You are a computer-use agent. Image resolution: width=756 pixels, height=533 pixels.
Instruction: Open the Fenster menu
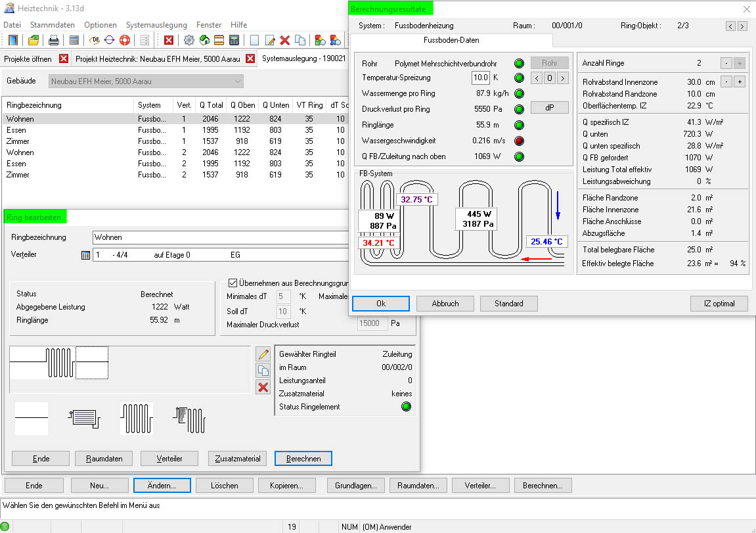(x=209, y=24)
